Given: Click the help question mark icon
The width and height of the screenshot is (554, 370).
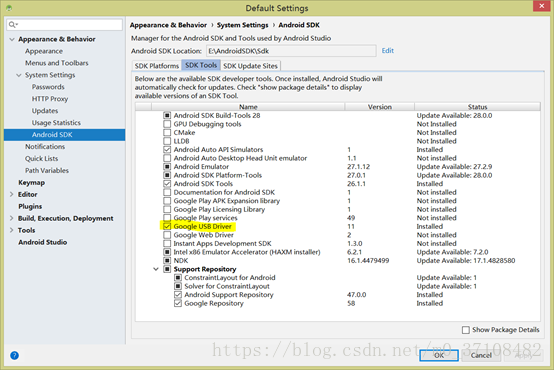Looking at the screenshot, I should 14,355.
